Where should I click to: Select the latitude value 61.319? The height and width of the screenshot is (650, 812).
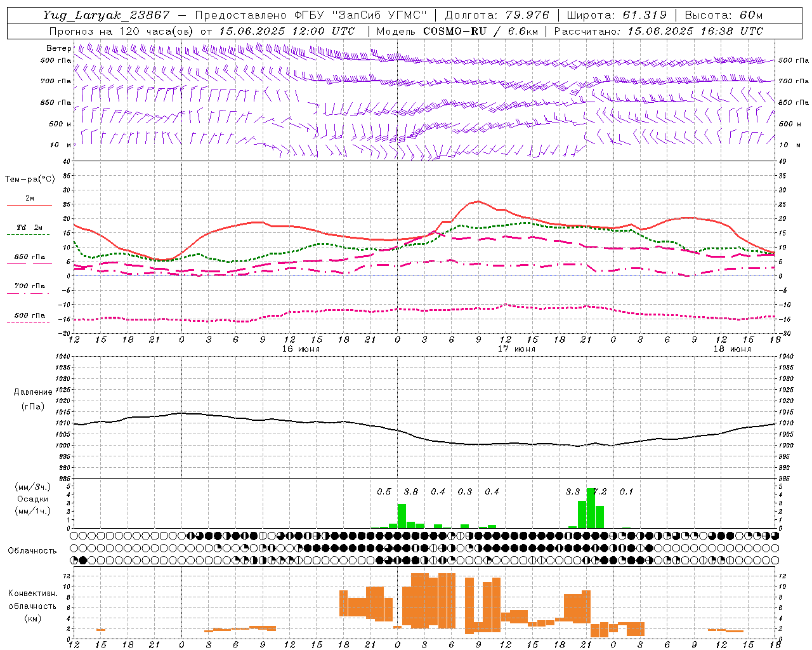coord(645,15)
